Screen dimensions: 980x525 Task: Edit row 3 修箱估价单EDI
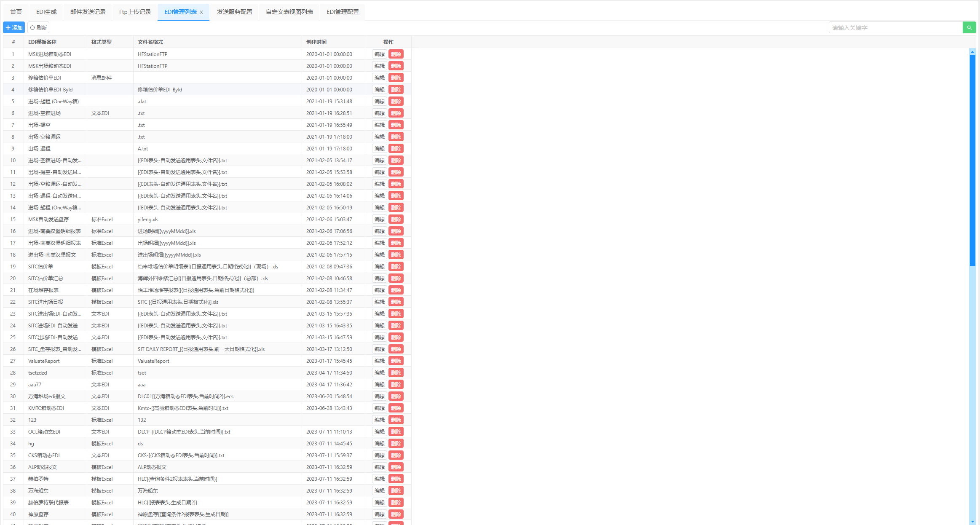coord(379,78)
